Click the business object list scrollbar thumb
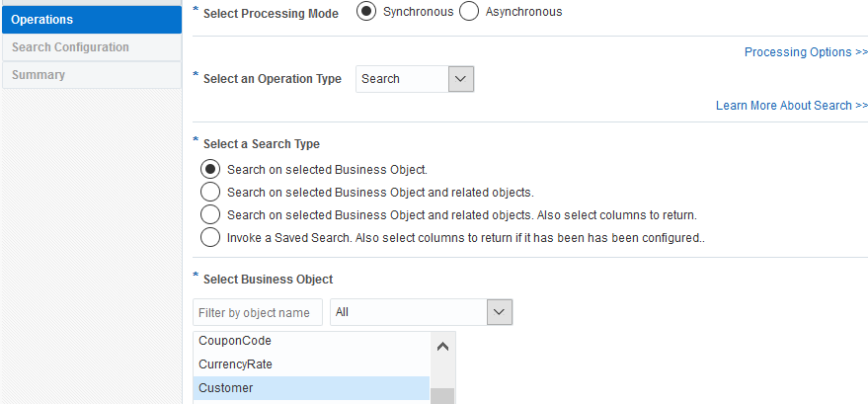 tap(442, 395)
